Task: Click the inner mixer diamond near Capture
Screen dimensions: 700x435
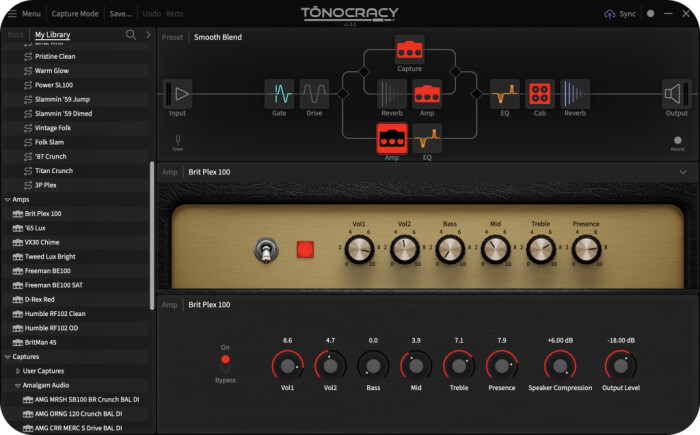Action: [455, 71]
